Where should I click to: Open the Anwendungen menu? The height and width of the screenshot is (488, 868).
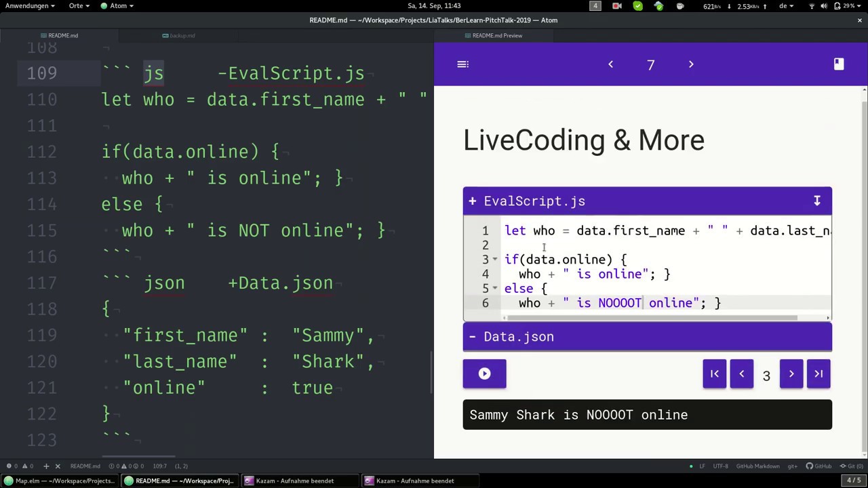[x=30, y=5]
